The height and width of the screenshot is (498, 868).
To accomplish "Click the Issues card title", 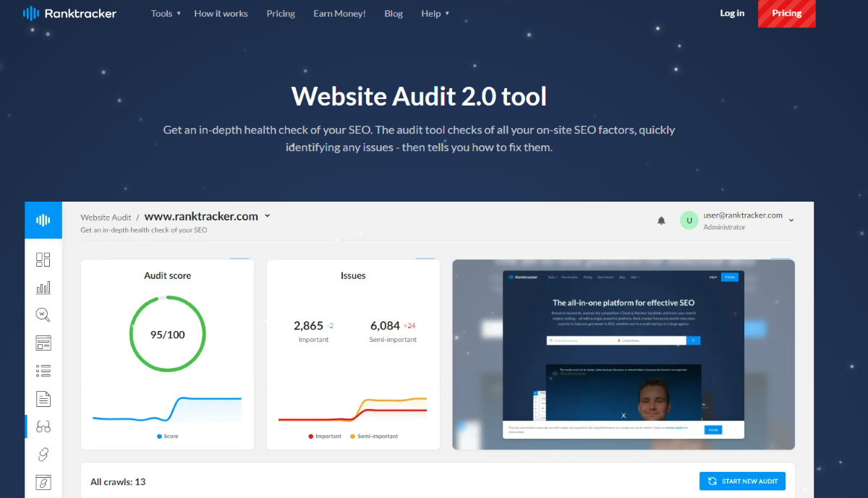I will click(x=353, y=275).
